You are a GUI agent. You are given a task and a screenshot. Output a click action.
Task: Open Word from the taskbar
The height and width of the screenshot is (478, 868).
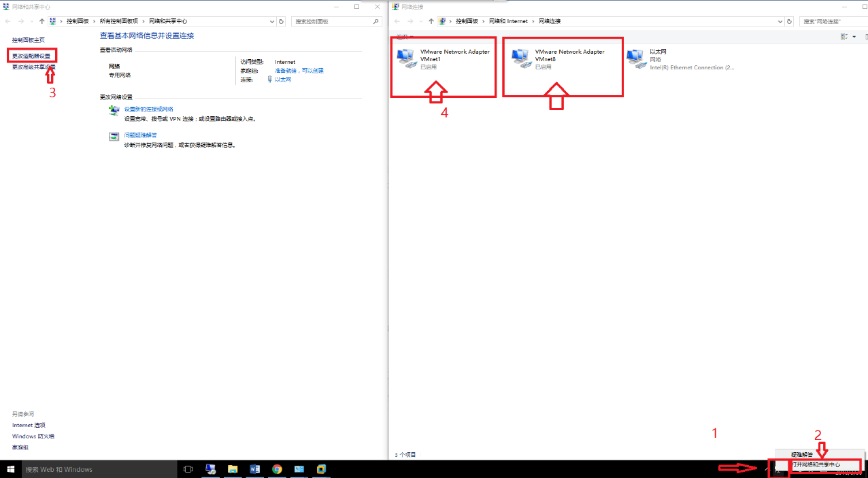255,469
